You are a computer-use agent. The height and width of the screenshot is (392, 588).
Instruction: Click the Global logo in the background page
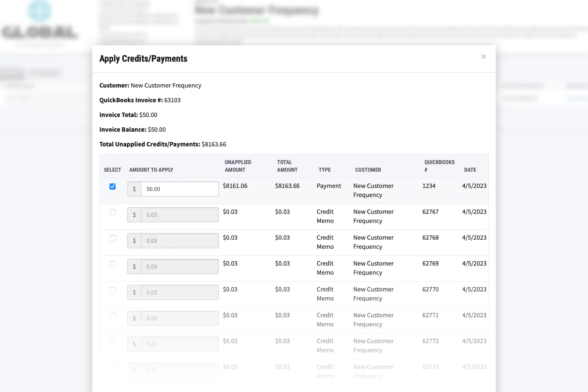point(40,24)
